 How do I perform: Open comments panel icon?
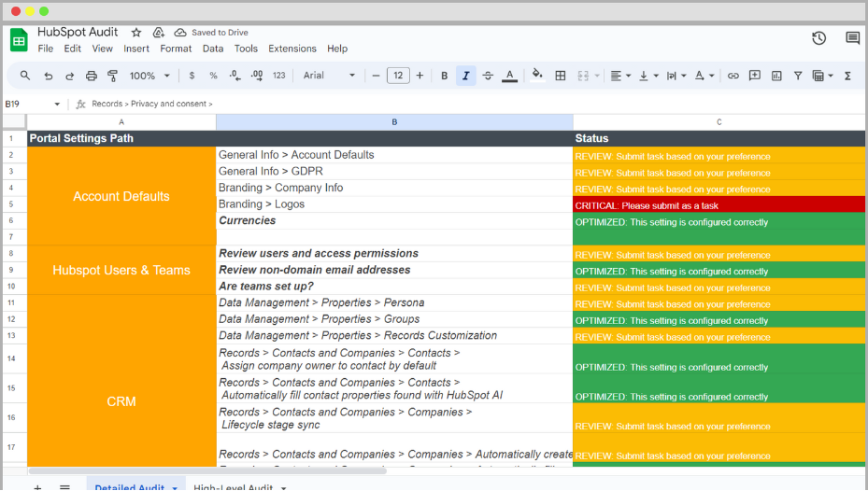coord(852,38)
